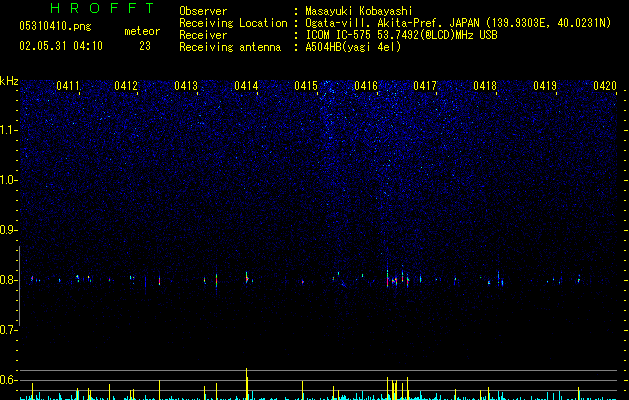Viewport: 629px width, 400px height.
Task: Click the 0412 time marker
Action: pyautogui.click(x=126, y=86)
